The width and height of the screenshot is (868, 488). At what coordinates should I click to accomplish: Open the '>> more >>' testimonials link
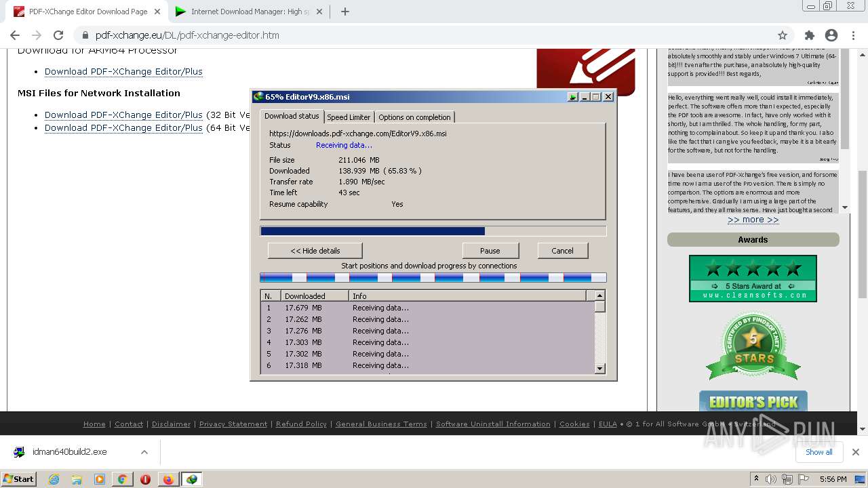tap(753, 220)
